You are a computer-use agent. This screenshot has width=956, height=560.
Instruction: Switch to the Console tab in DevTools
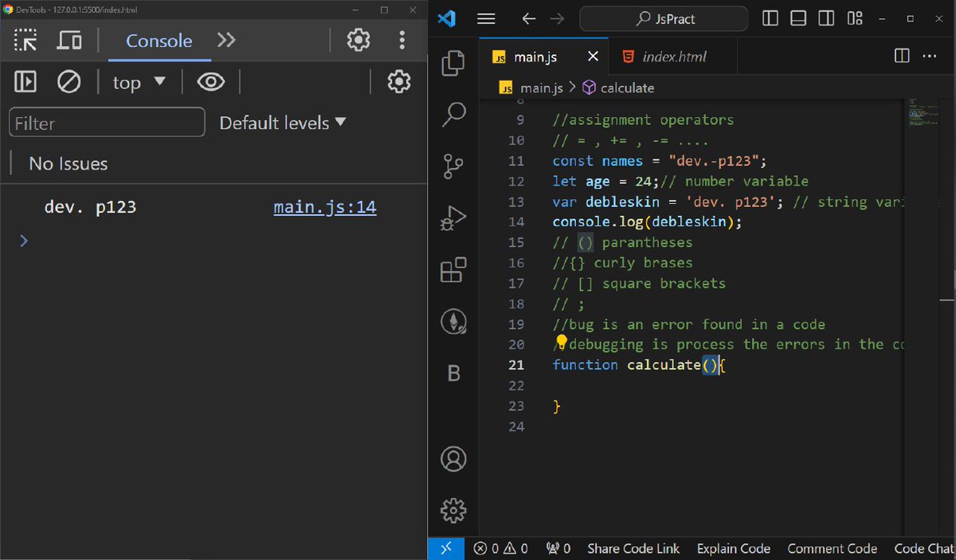[159, 41]
